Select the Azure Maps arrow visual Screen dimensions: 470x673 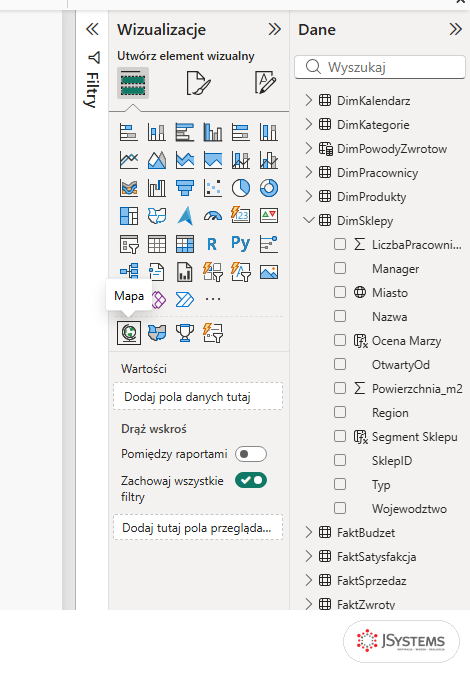(x=185, y=216)
